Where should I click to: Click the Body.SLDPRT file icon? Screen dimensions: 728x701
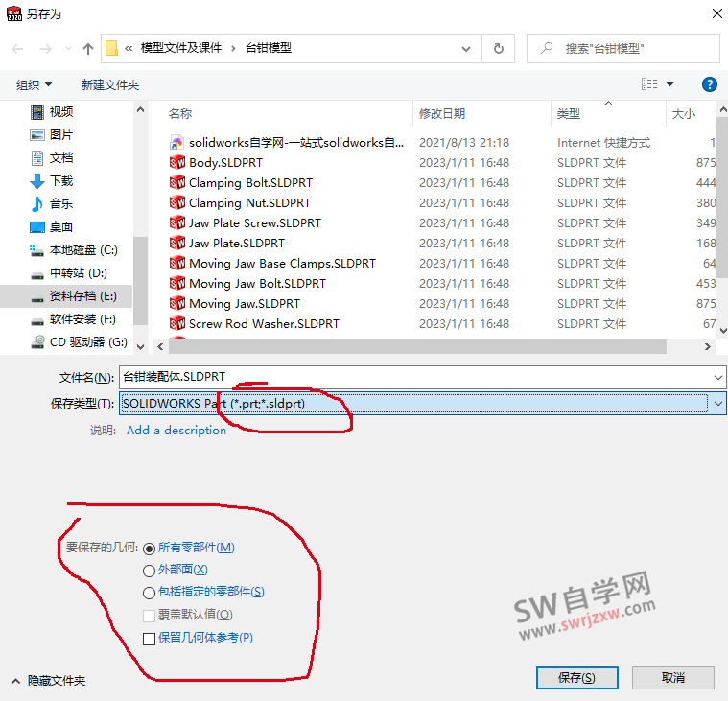(177, 163)
